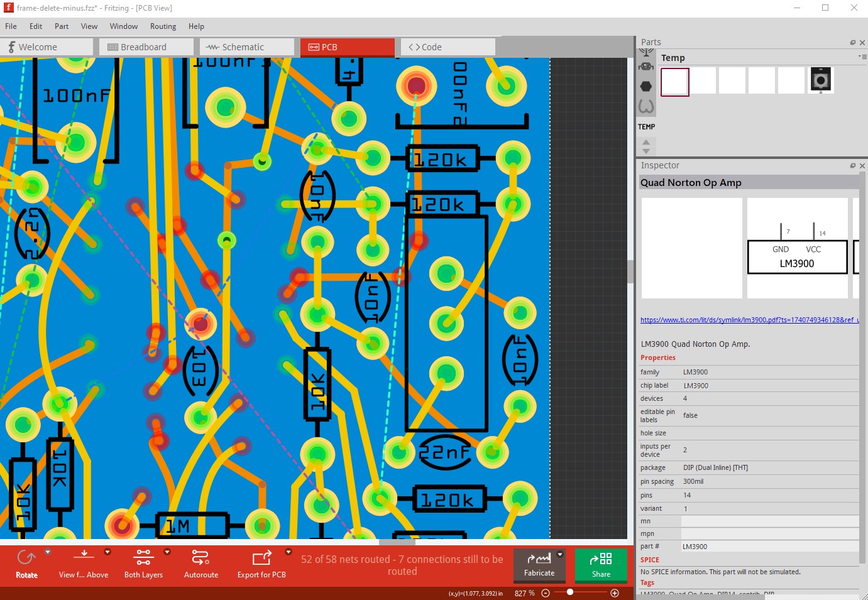Screen dimensions: 868x600
Task: Click the Fabricate button
Action: click(x=539, y=565)
